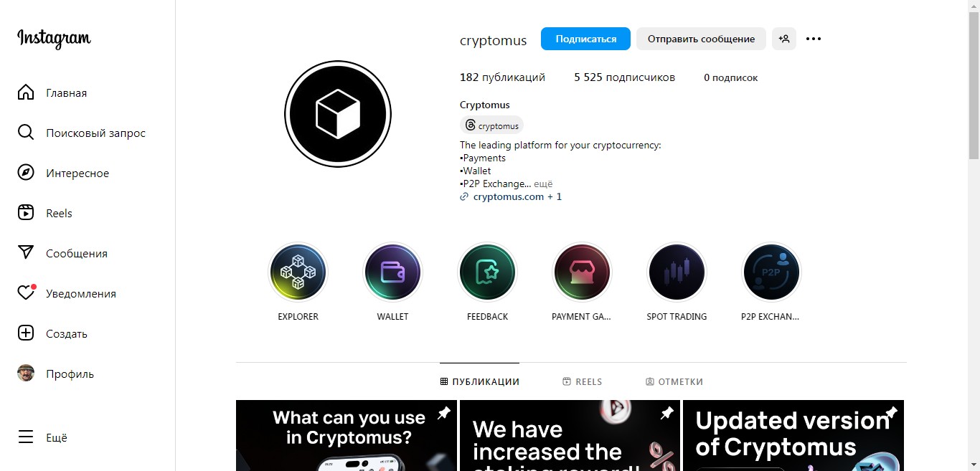Click the blue Подписаться button

tap(585, 39)
